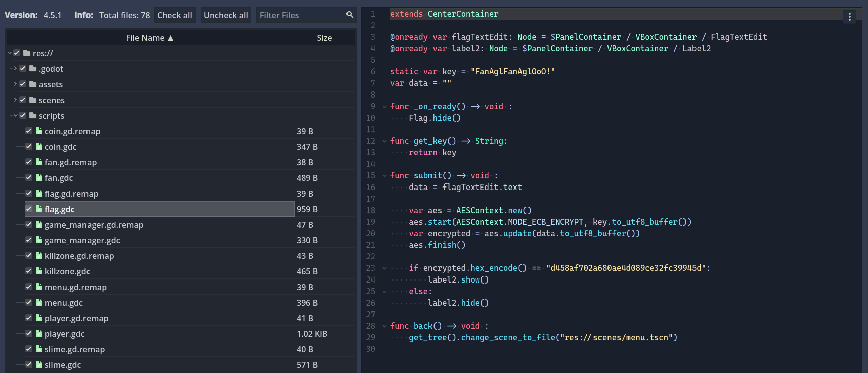Uncheck the coin.gdc file checkbox

(x=29, y=147)
